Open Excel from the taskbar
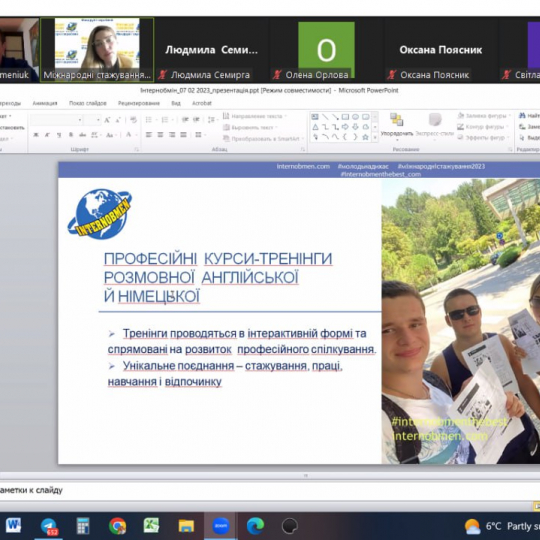This screenshot has width=540, height=540. click(152, 526)
